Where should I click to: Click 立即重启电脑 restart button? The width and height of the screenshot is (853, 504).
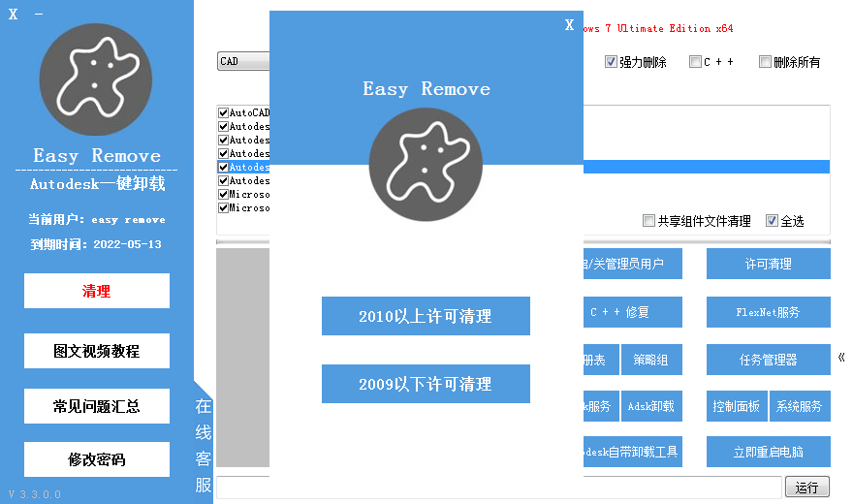(768, 452)
